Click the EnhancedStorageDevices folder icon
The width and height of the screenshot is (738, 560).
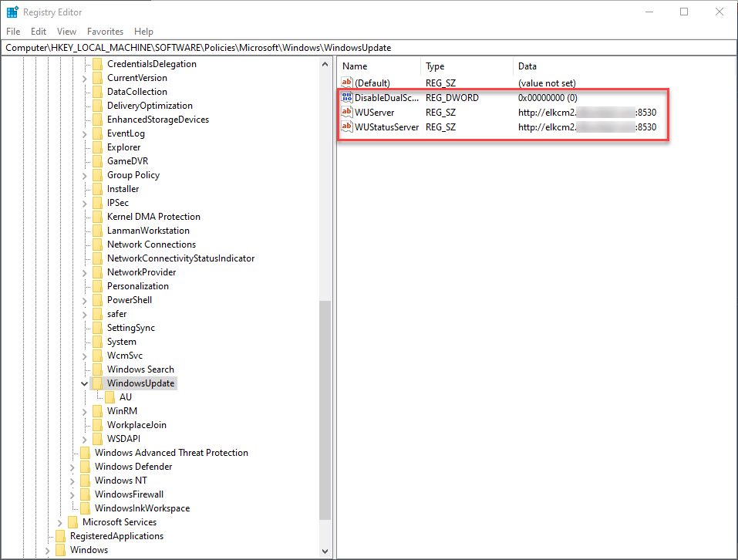(97, 120)
